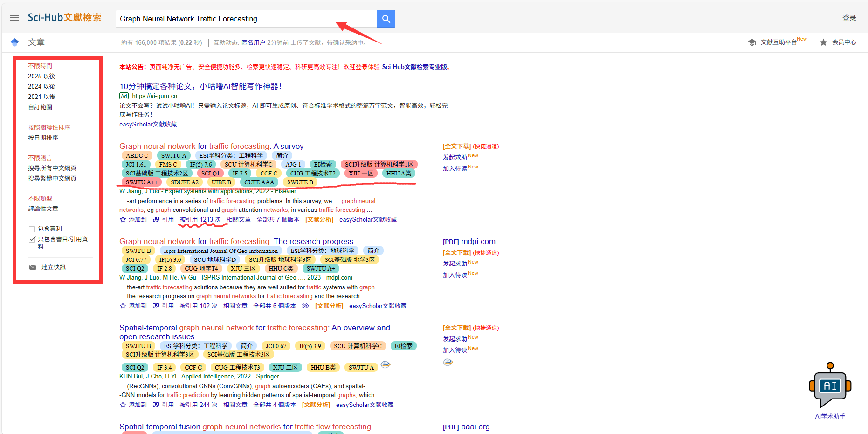
Task: Focus the search query input field
Action: click(246, 19)
